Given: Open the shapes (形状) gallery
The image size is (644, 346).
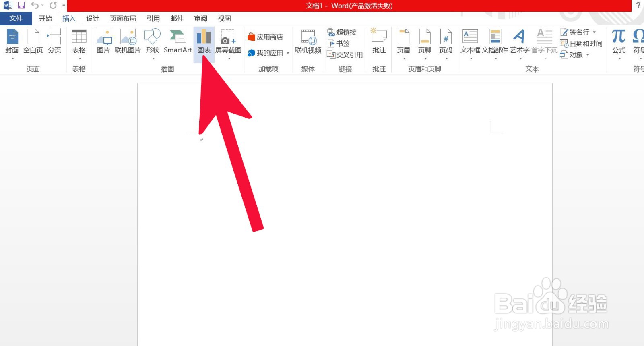Looking at the screenshot, I should pyautogui.click(x=153, y=44).
